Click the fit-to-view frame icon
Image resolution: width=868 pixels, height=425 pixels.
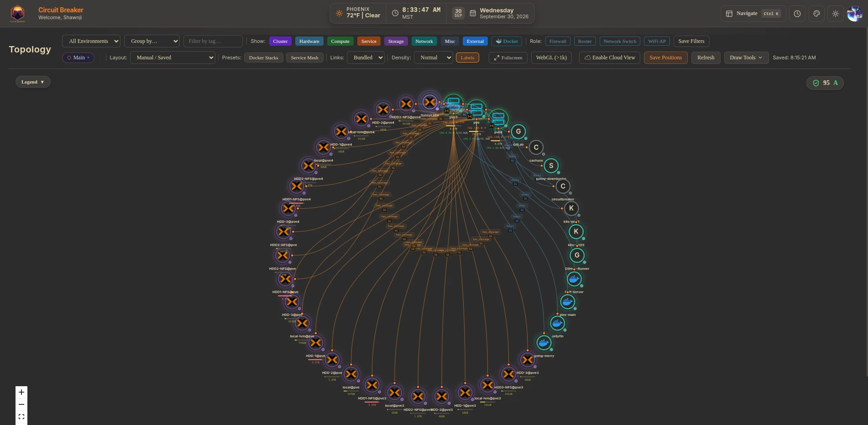tap(21, 416)
